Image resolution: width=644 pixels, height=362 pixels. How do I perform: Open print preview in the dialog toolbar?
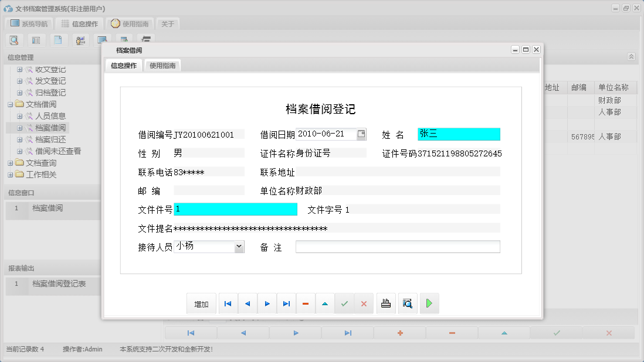[407, 303]
